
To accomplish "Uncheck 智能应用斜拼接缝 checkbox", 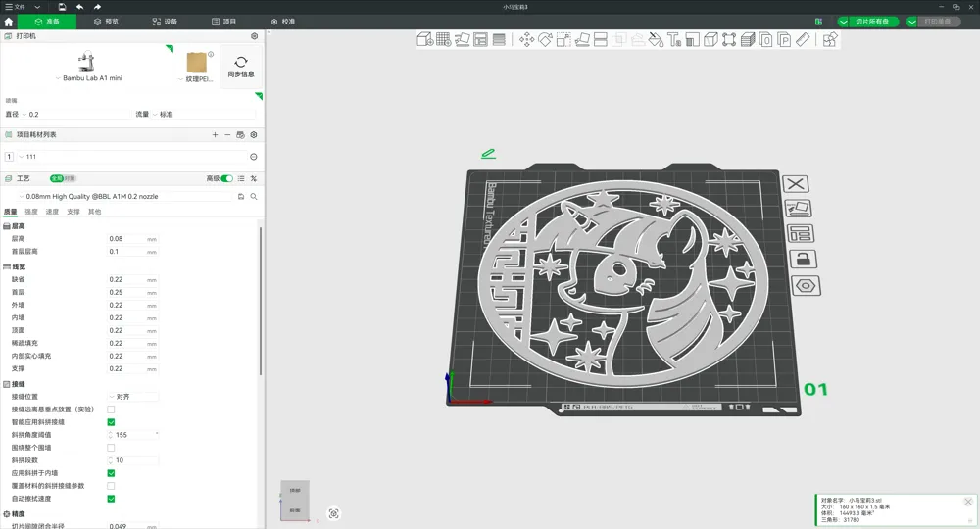I will pos(111,422).
